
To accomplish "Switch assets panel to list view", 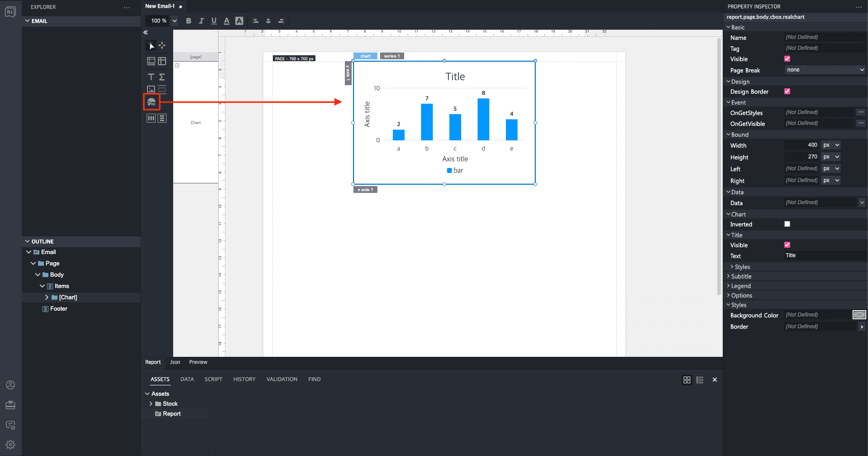I will (x=700, y=380).
